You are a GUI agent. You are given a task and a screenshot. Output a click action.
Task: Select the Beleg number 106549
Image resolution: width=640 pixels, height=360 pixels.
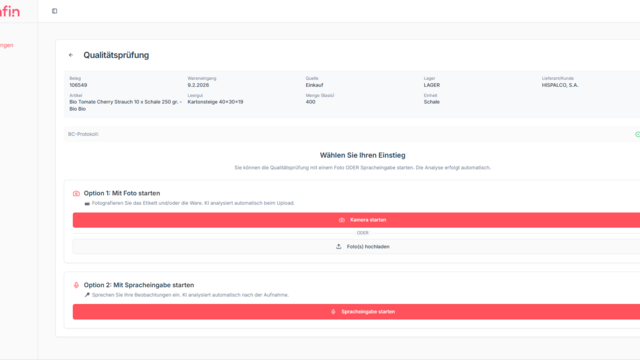click(78, 85)
